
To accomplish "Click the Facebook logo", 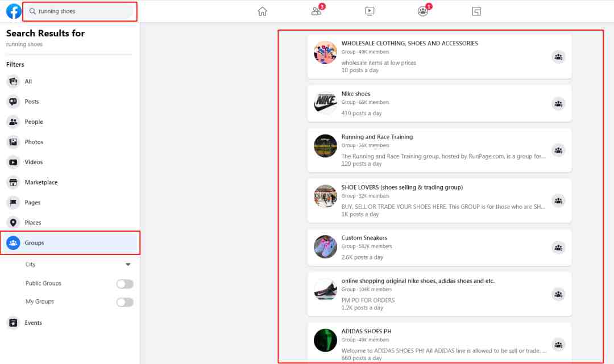I will click(14, 11).
